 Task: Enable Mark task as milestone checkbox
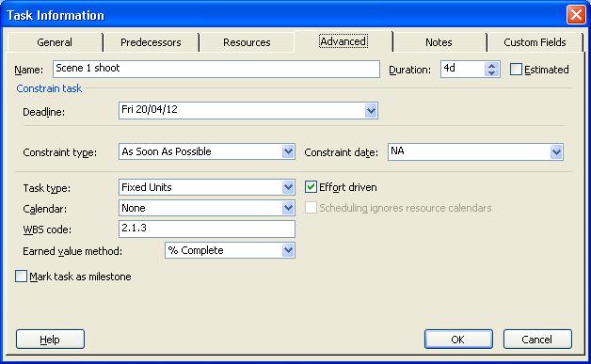pos(21,277)
